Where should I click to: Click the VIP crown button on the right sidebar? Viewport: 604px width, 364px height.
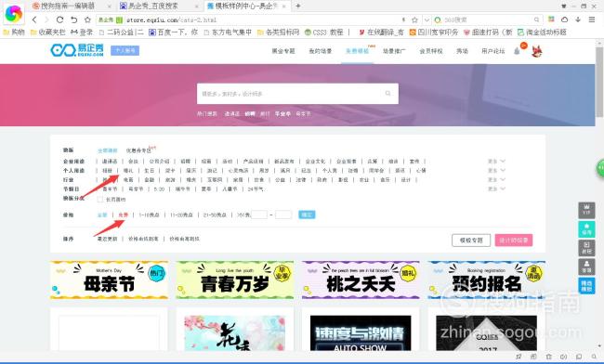coord(586,211)
